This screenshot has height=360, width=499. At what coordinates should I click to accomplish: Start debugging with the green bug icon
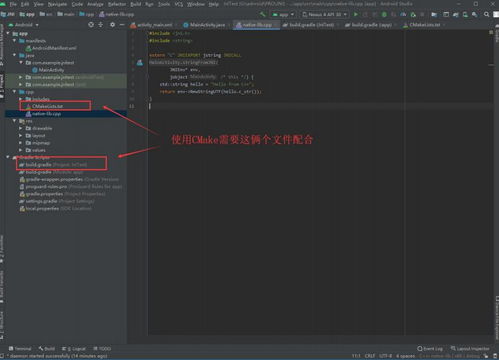pyautogui.click(x=384, y=14)
